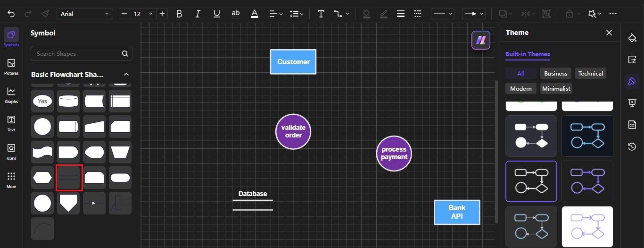Click the group shapes icon
Screen dimensions: 644x248
coord(546,14)
